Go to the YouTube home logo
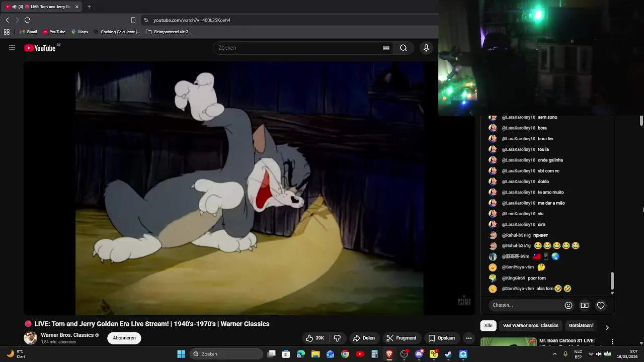Viewport: 644px width, 362px height. (40, 48)
